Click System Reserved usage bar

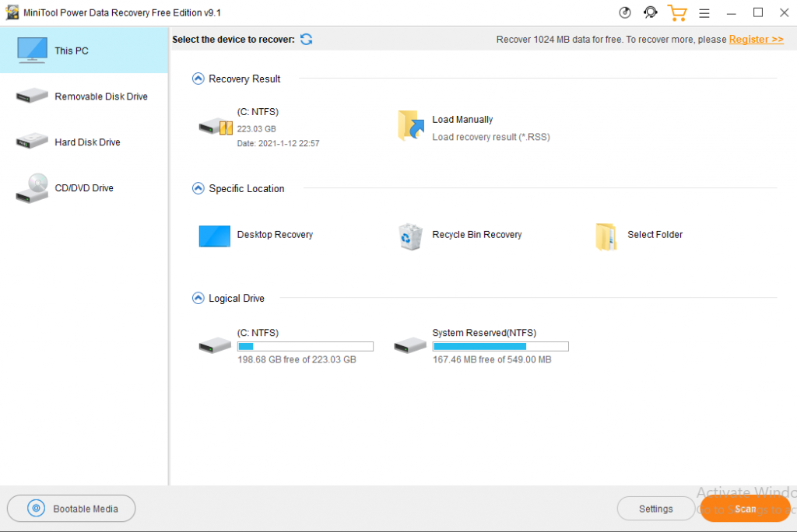tap(500, 347)
